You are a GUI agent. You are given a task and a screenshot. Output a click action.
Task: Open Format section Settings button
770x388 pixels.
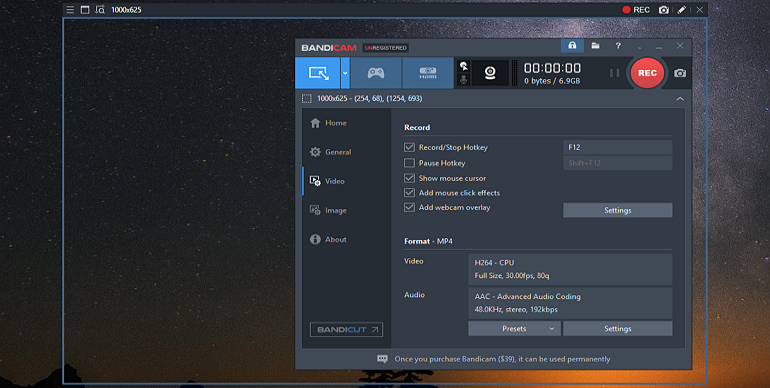pos(617,329)
